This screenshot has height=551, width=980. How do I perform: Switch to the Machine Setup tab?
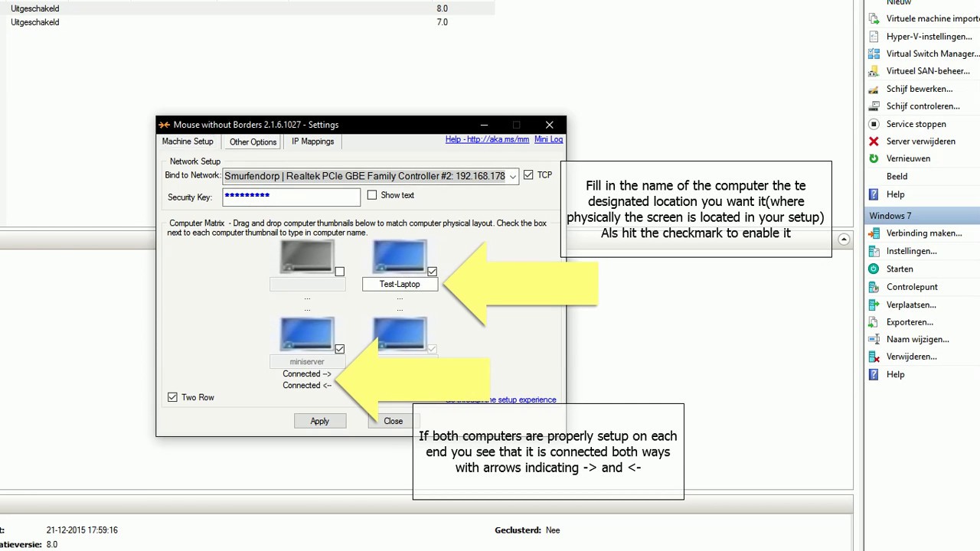pyautogui.click(x=188, y=142)
